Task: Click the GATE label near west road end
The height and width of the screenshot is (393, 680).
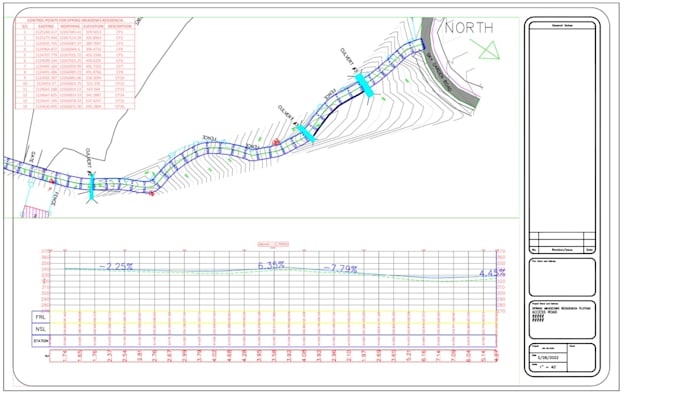Action: [33, 157]
